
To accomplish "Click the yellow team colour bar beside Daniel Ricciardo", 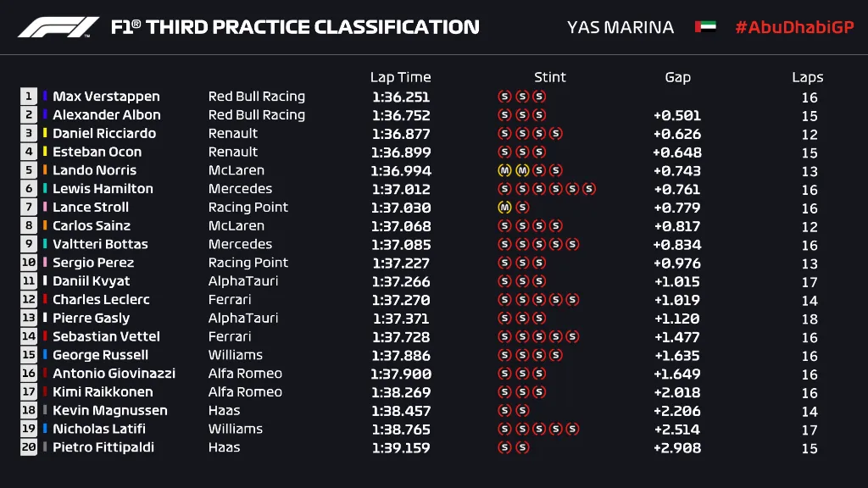I will [45, 133].
